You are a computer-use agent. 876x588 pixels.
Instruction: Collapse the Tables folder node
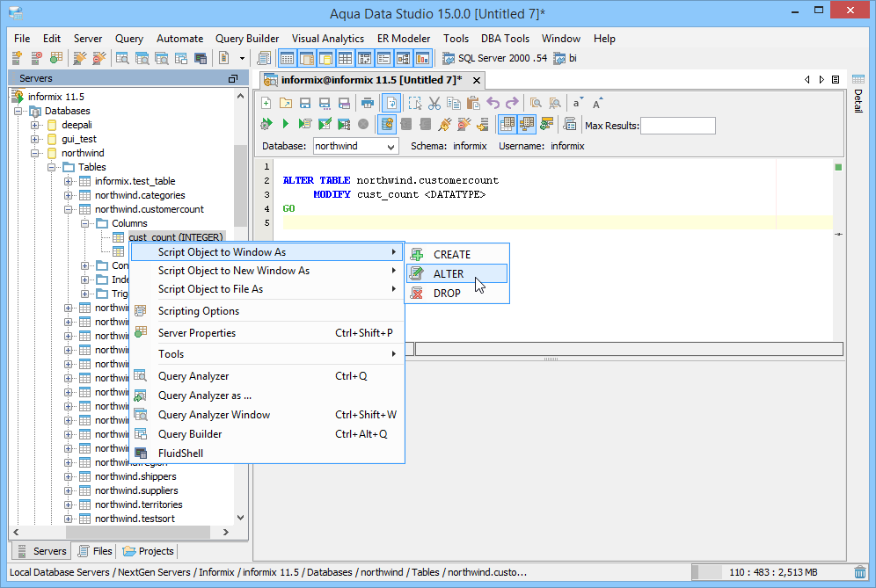coord(51,167)
